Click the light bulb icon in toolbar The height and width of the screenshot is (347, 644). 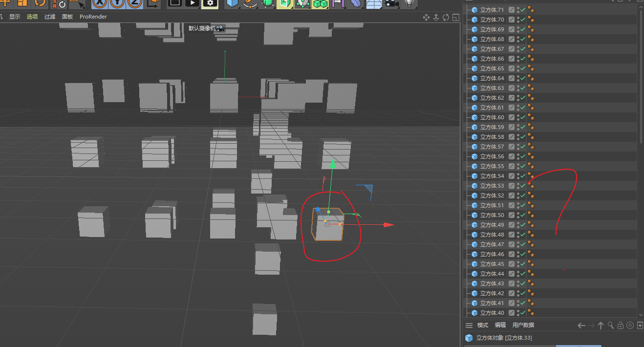pyautogui.click(x=409, y=3)
